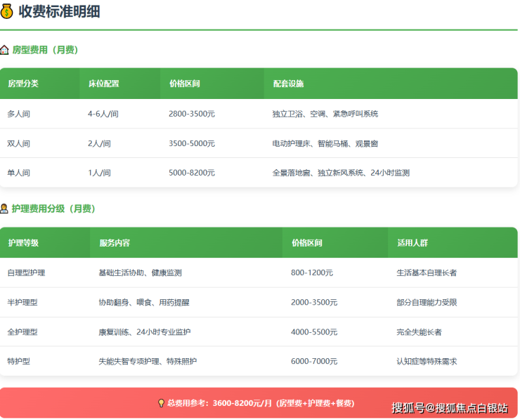The height and width of the screenshot is (420, 520).
Task: Select the 双人间 room type row
Action: tap(19, 143)
